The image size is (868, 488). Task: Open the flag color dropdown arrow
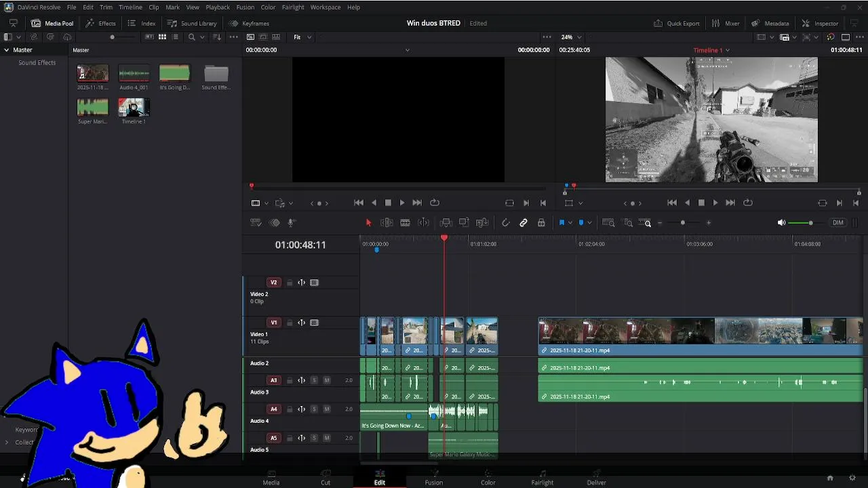[x=570, y=223]
